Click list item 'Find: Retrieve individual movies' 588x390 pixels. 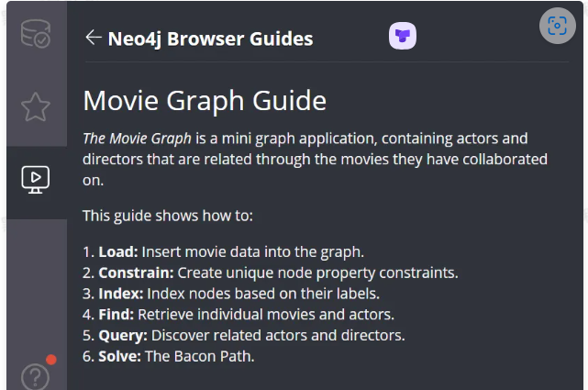coord(239,314)
